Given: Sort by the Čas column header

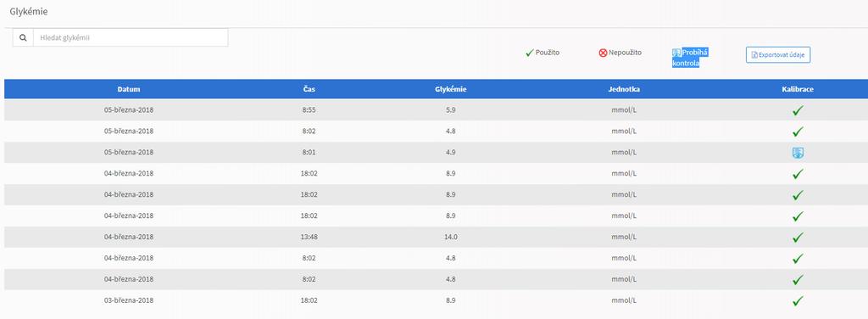Looking at the screenshot, I should [x=309, y=89].
